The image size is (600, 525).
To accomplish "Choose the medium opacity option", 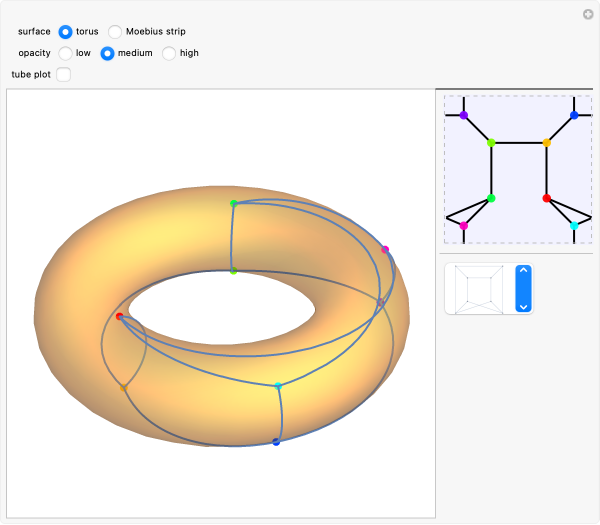I will pyautogui.click(x=107, y=53).
